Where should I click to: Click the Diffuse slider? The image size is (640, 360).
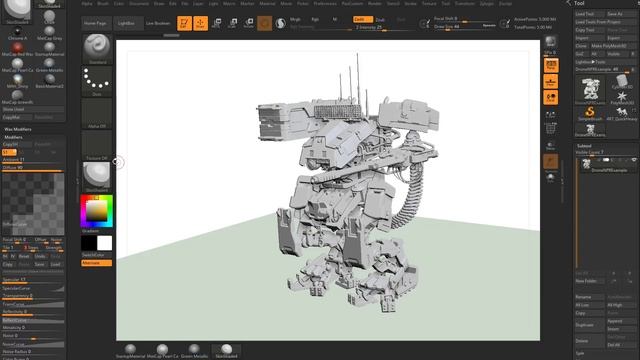pyautogui.click(x=33, y=168)
